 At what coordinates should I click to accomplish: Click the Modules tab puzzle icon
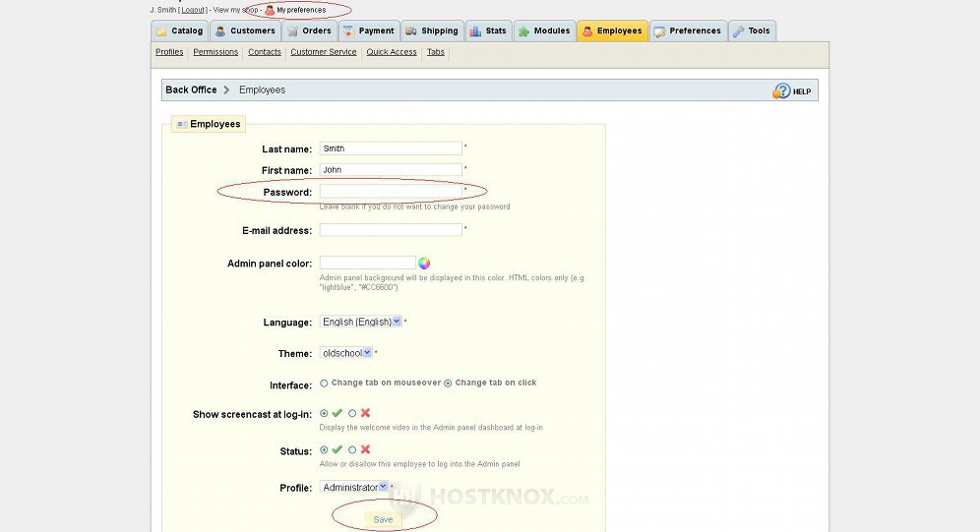point(523,31)
